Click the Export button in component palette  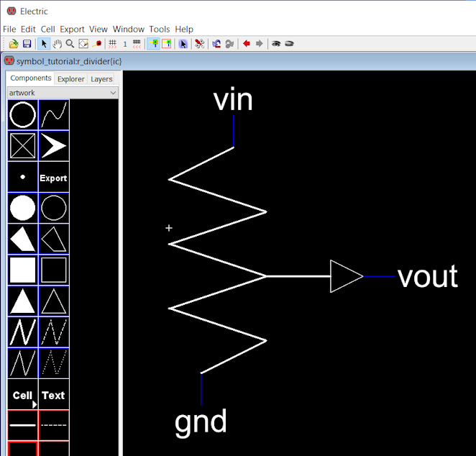[x=54, y=178]
